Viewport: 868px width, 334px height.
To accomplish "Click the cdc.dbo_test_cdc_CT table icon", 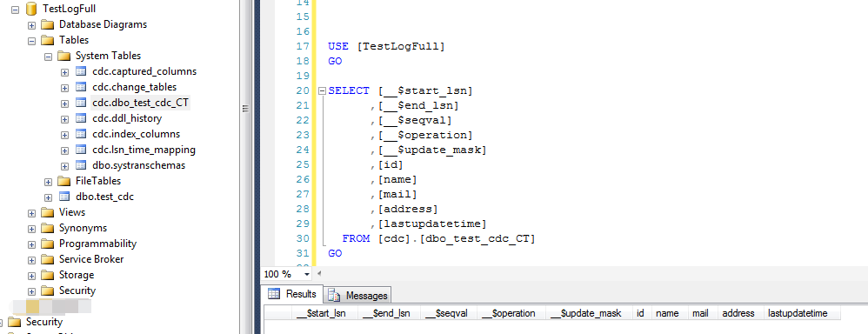I will 81,103.
